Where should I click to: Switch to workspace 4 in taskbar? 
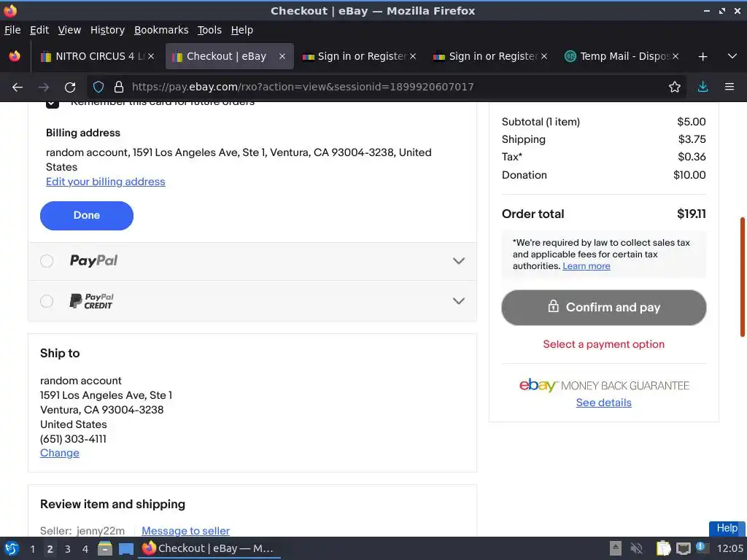(85, 549)
